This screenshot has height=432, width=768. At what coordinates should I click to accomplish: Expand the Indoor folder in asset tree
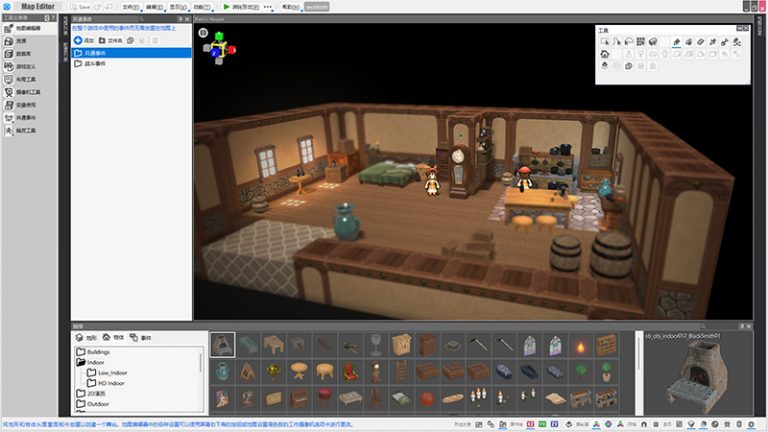[x=95, y=362]
